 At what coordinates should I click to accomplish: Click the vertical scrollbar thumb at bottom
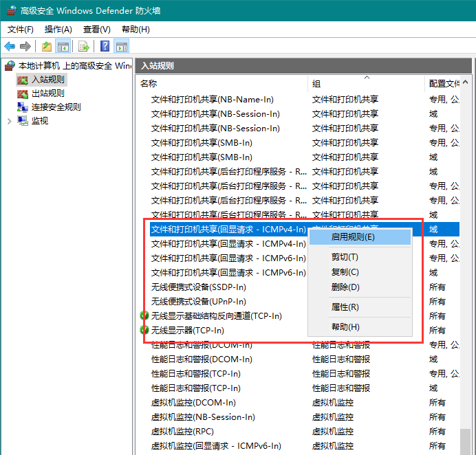point(466,442)
